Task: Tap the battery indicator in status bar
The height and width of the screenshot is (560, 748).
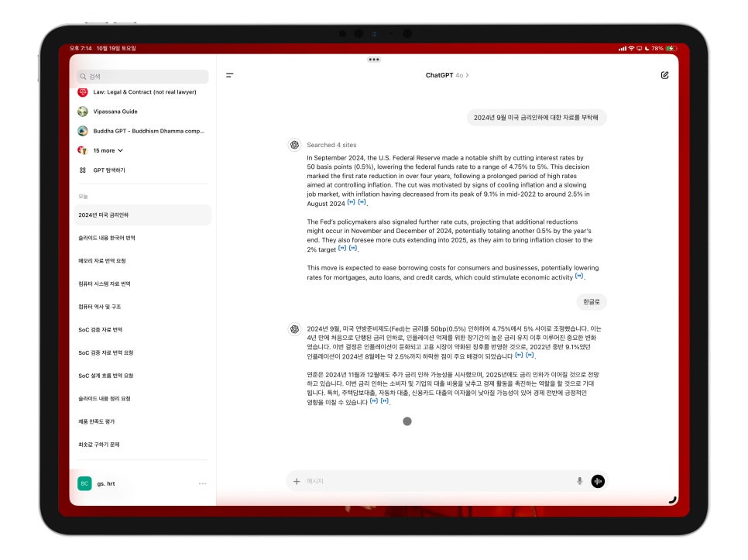Action: tap(671, 48)
